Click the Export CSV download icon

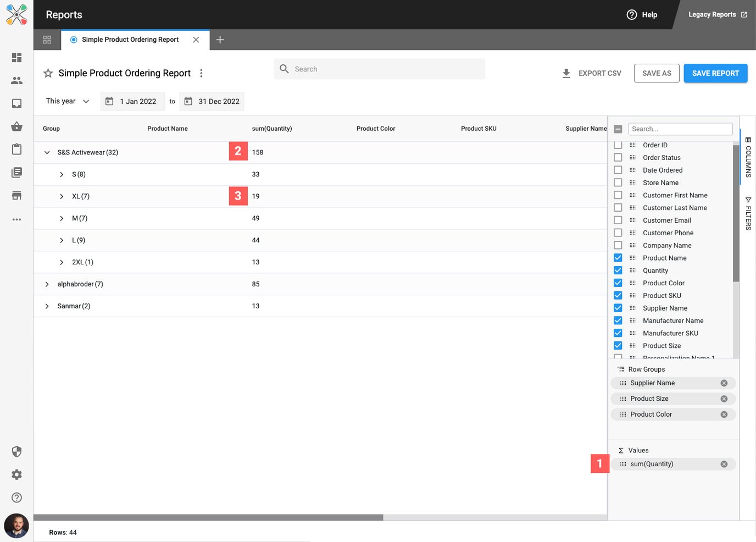[566, 73]
